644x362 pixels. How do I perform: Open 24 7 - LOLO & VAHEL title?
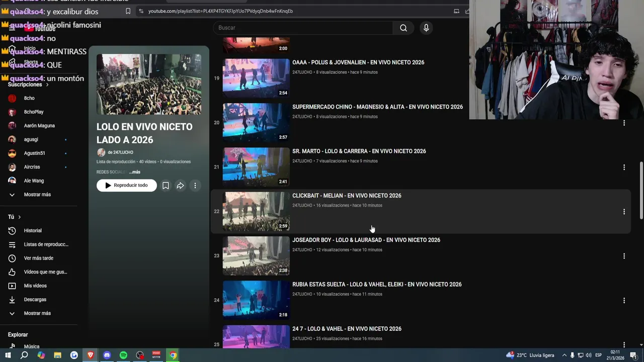(347, 329)
